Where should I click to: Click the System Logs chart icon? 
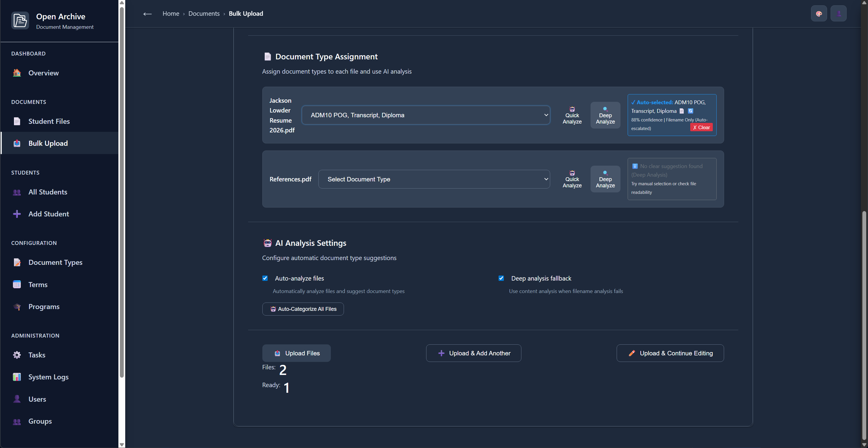click(17, 377)
